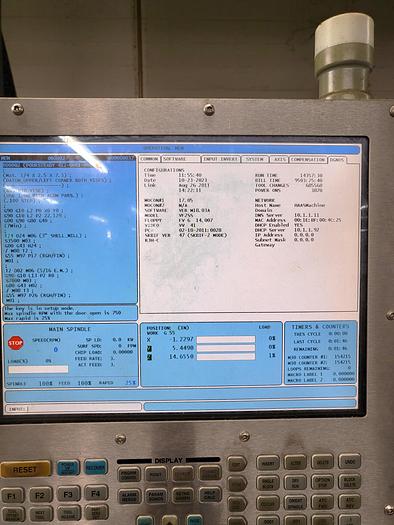Open the INPUT DRIVERS tab
The height and width of the screenshot is (525, 394).
[x=221, y=159]
